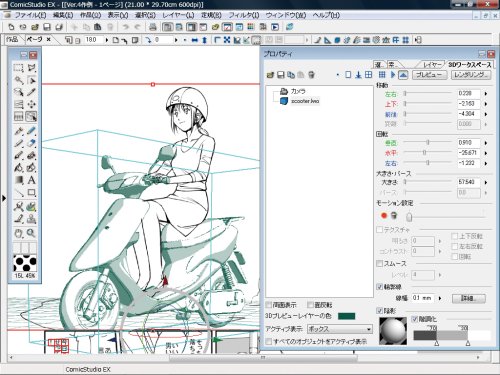This screenshot has width=500, height=375.
Task: Uncheck the 陰影 shading checkbox
Action: pyautogui.click(x=379, y=311)
